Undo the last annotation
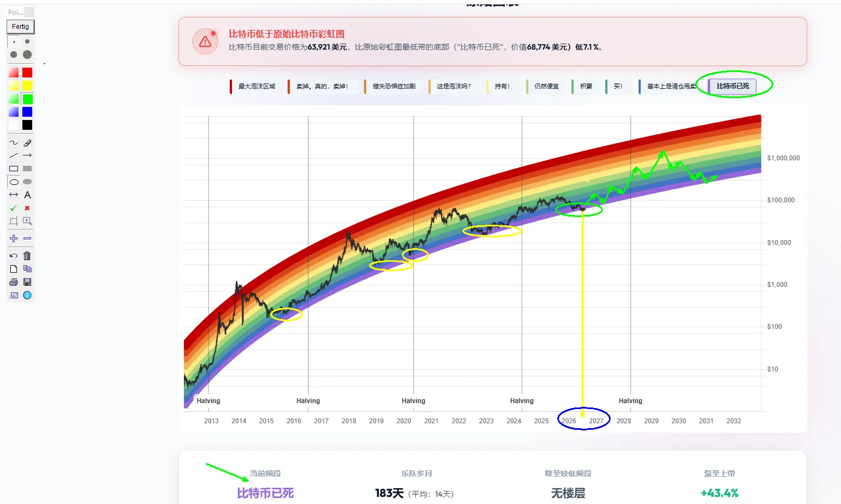The height and width of the screenshot is (504, 841). point(14,256)
